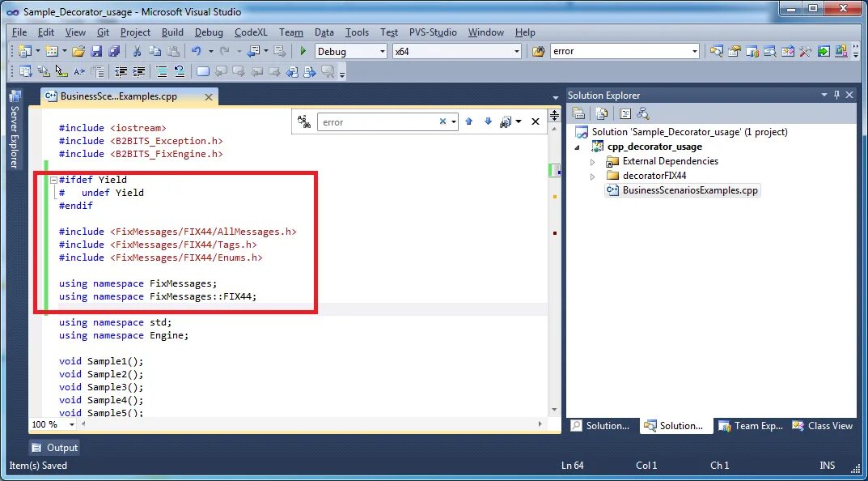Click the Find in Files icon beside the error box

pos(538,52)
